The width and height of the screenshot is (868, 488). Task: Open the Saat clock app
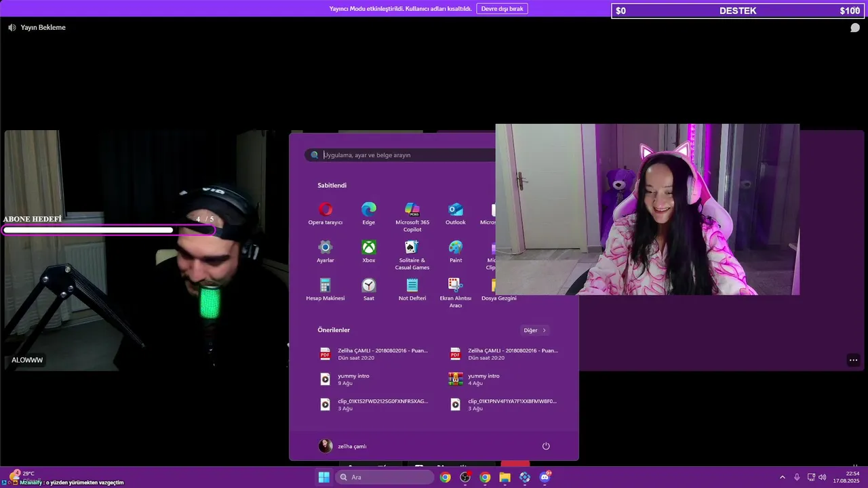click(369, 289)
